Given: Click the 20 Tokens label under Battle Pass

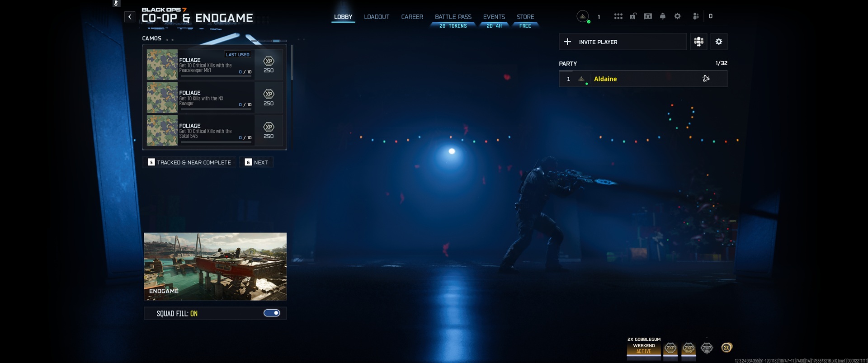Looking at the screenshot, I should pos(453,26).
